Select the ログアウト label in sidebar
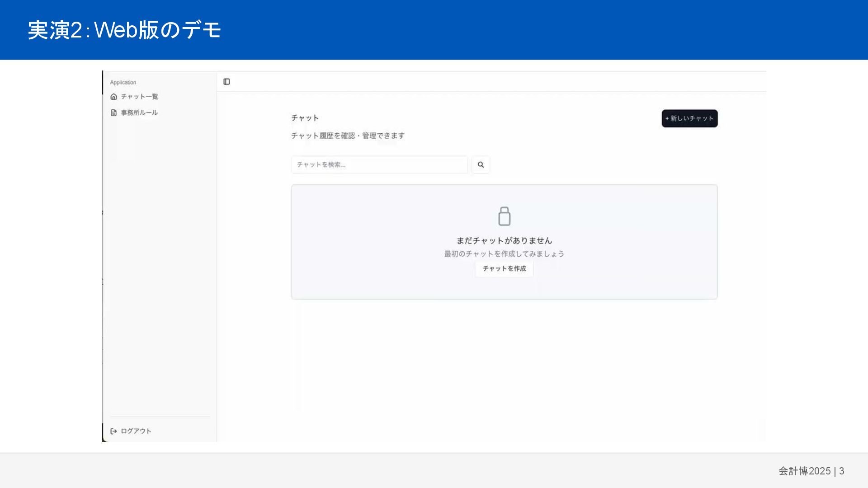Viewport: 868px width, 488px height. tap(136, 431)
